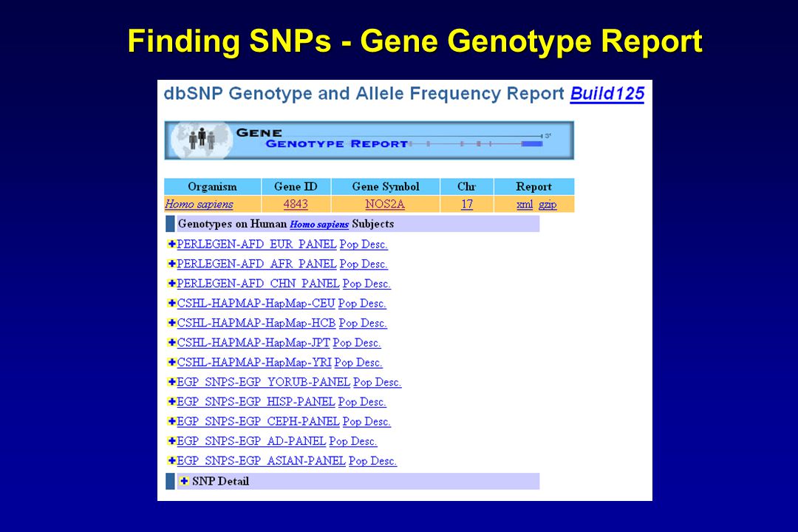Open Pop Desc. for EGP_CEPH-PANEL
798x532 pixels.
367,421
